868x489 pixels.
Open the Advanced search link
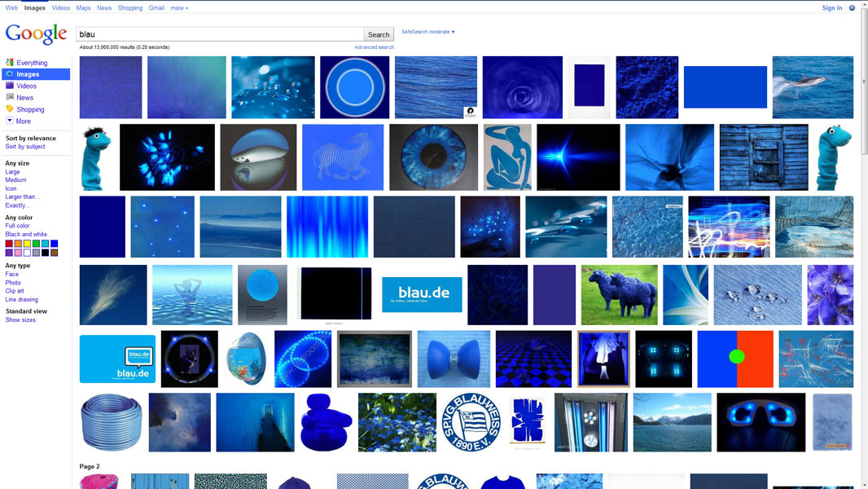[x=374, y=47]
